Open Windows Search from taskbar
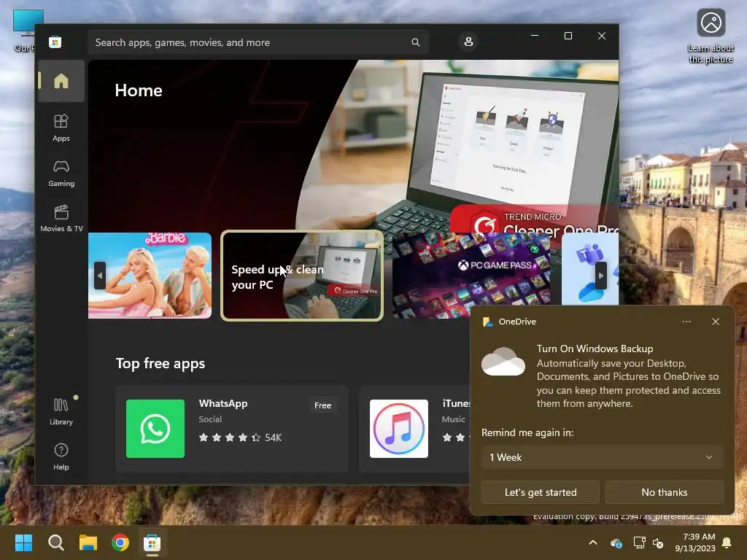Image resolution: width=747 pixels, height=560 pixels. [x=55, y=542]
